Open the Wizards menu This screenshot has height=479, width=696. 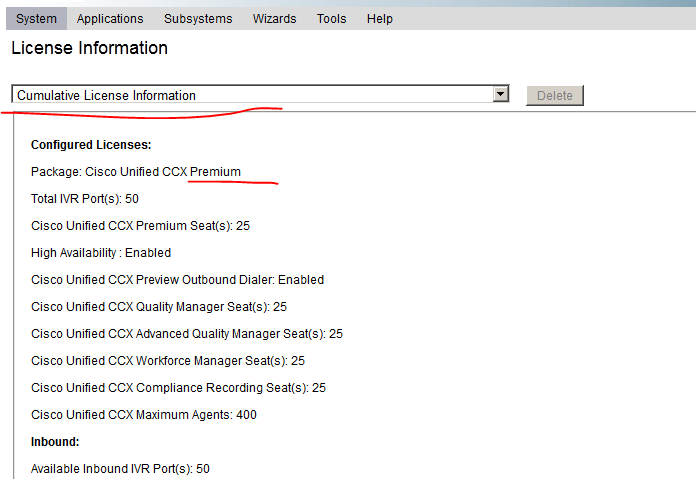274,19
